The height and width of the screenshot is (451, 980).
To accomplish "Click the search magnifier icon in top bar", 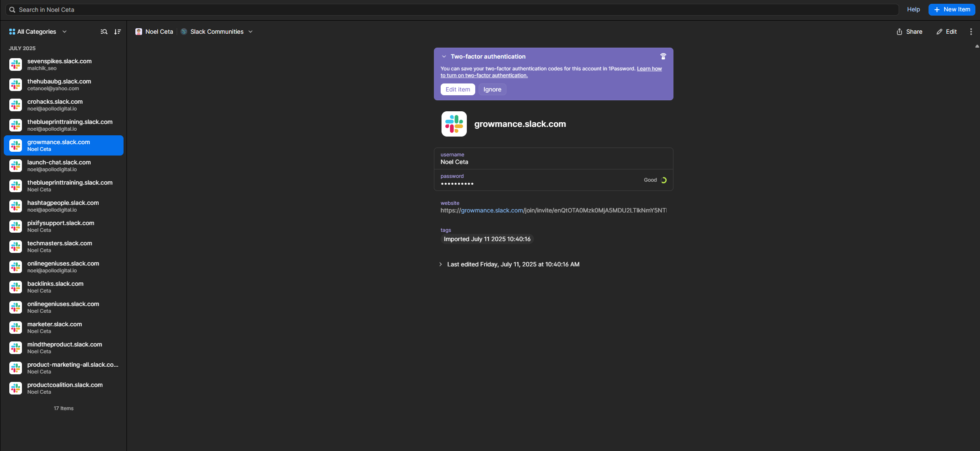I will [12, 10].
